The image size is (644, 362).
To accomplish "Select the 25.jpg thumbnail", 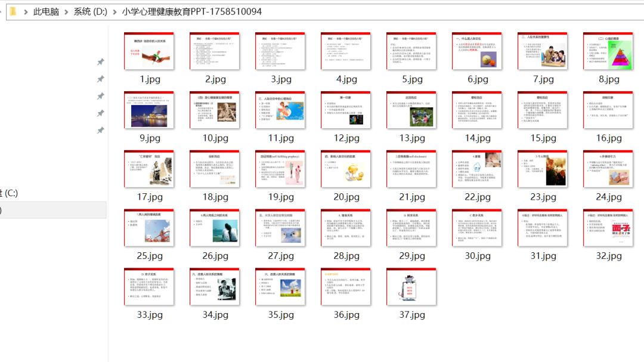I will 149,228.
